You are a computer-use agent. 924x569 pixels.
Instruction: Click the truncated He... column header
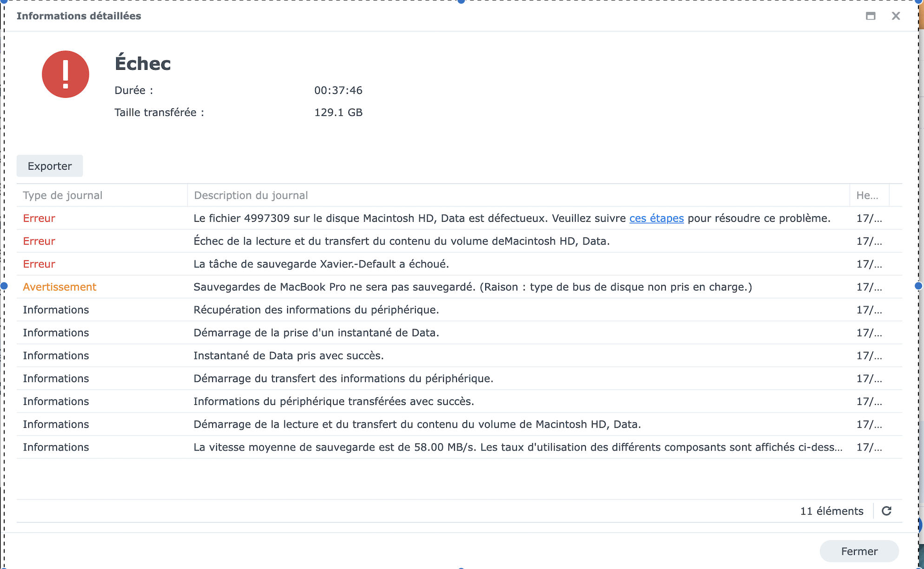867,195
